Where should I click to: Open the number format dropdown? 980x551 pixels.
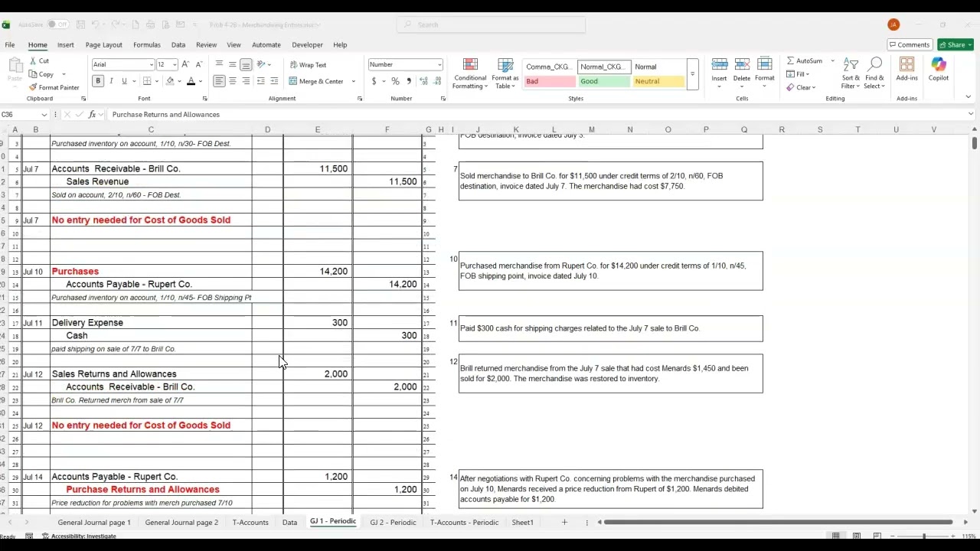tap(439, 64)
